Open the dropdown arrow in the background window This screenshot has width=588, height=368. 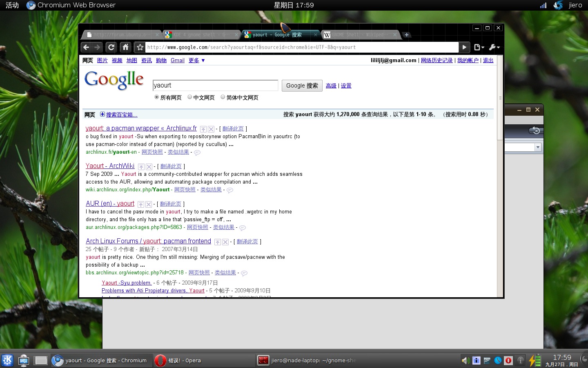click(x=538, y=147)
